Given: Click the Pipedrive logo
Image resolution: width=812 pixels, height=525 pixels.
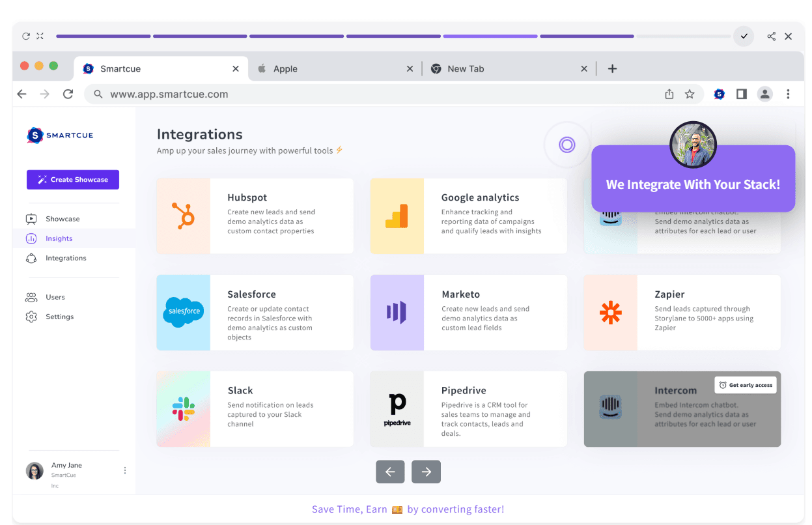Looking at the screenshot, I should pos(398,409).
